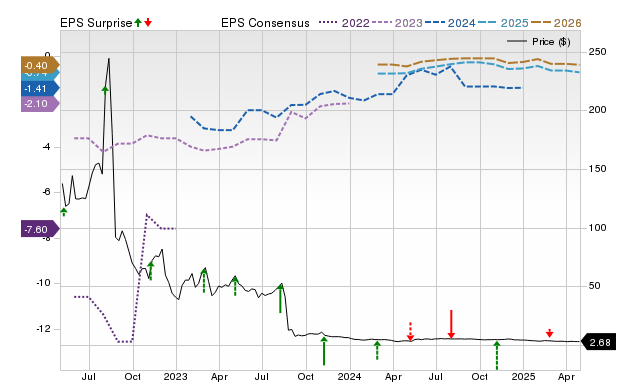
Task: Toggle the 2025 entry in EPS Consensus legend
Action: 503,23
